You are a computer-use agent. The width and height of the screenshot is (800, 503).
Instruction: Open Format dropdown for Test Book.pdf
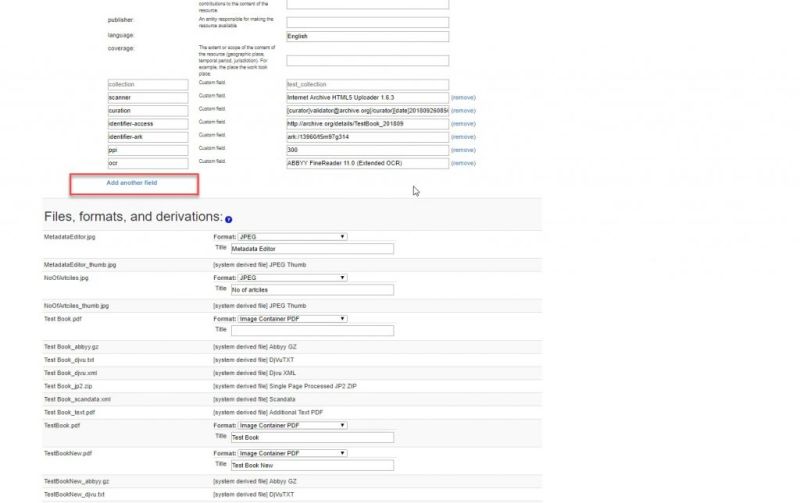292,319
